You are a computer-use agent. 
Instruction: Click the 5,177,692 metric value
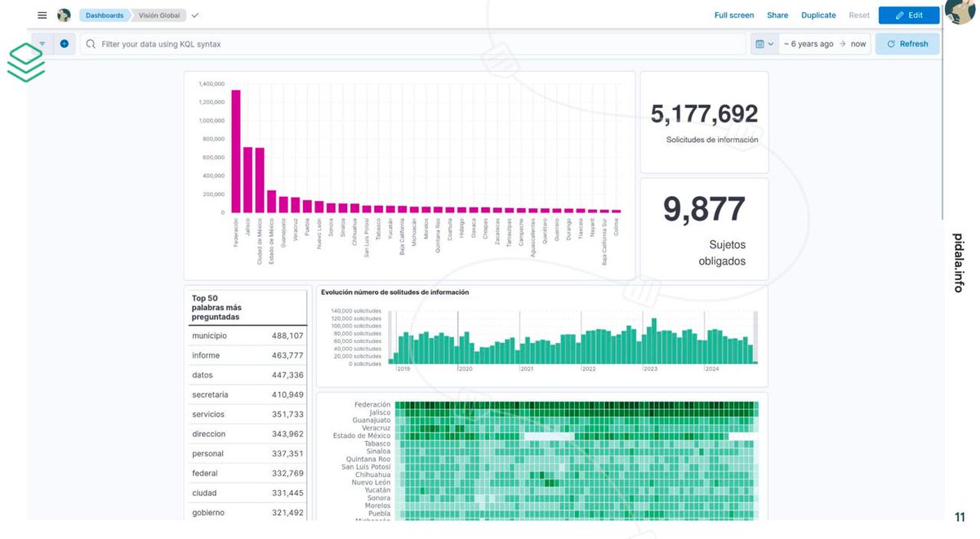(704, 114)
